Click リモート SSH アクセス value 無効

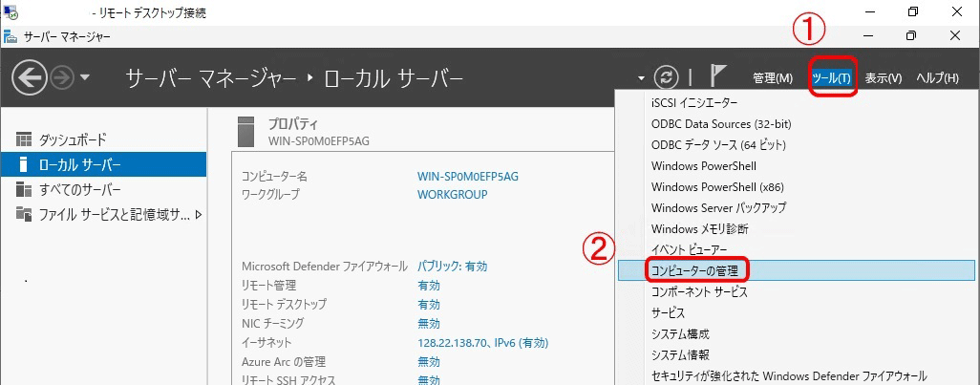click(428, 380)
